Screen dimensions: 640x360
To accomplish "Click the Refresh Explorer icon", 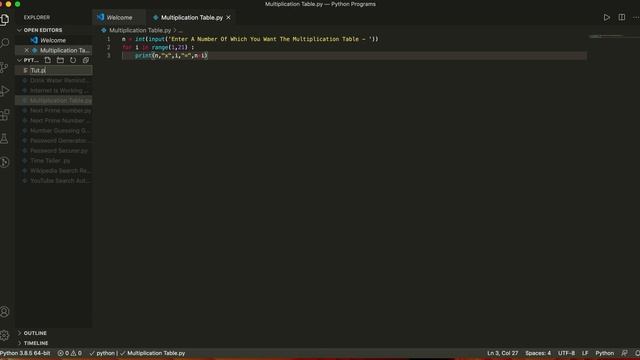I will (73, 60).
